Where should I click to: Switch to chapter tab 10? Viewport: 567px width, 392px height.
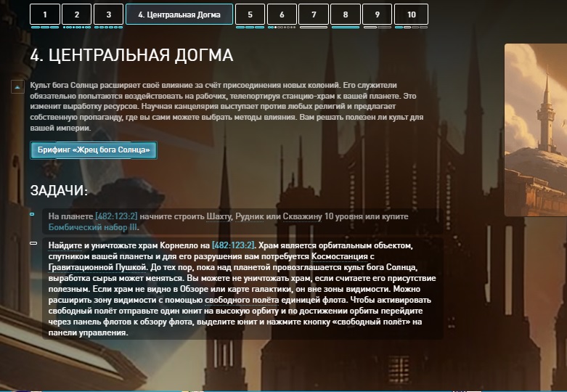(x=412, y=15)
